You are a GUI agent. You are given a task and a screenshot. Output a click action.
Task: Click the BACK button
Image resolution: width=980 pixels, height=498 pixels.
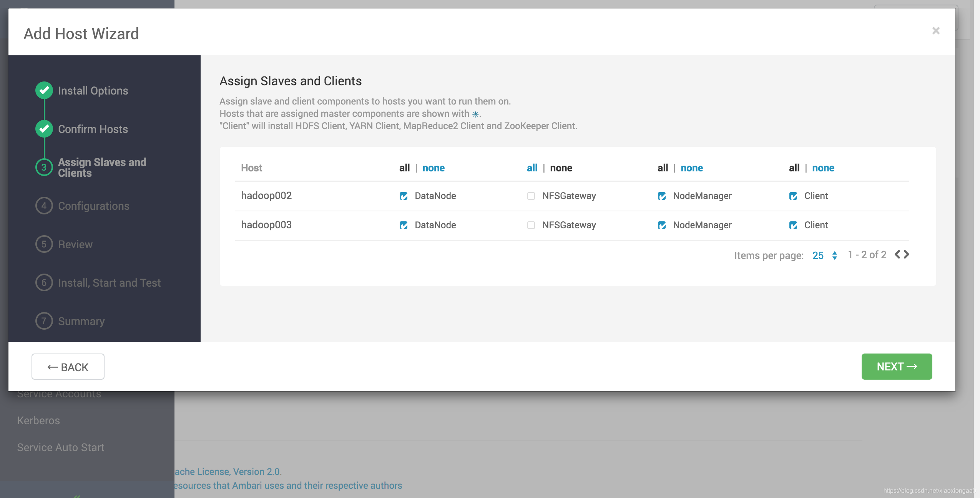[x=68, y=367]
